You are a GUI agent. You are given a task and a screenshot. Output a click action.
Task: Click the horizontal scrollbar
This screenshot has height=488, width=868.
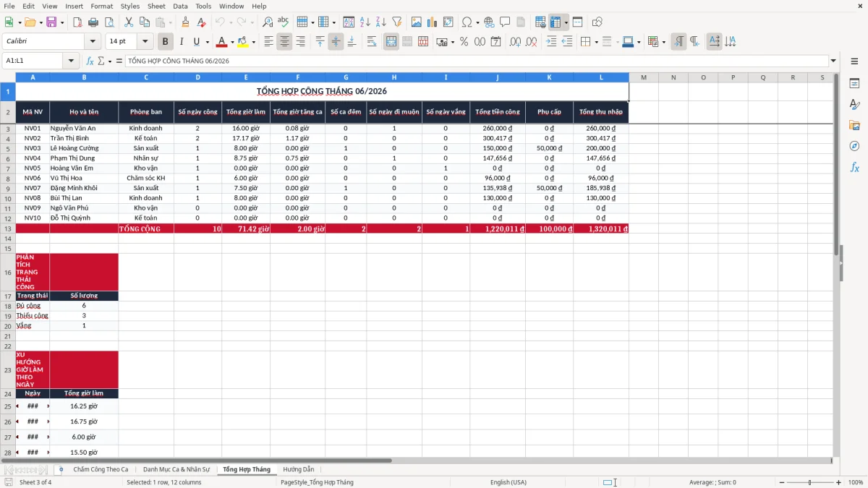point(197,460)
